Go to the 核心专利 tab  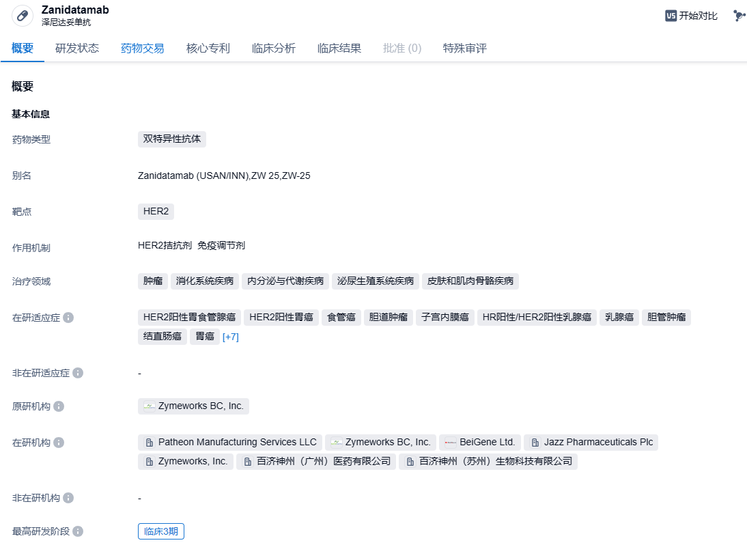208,48
